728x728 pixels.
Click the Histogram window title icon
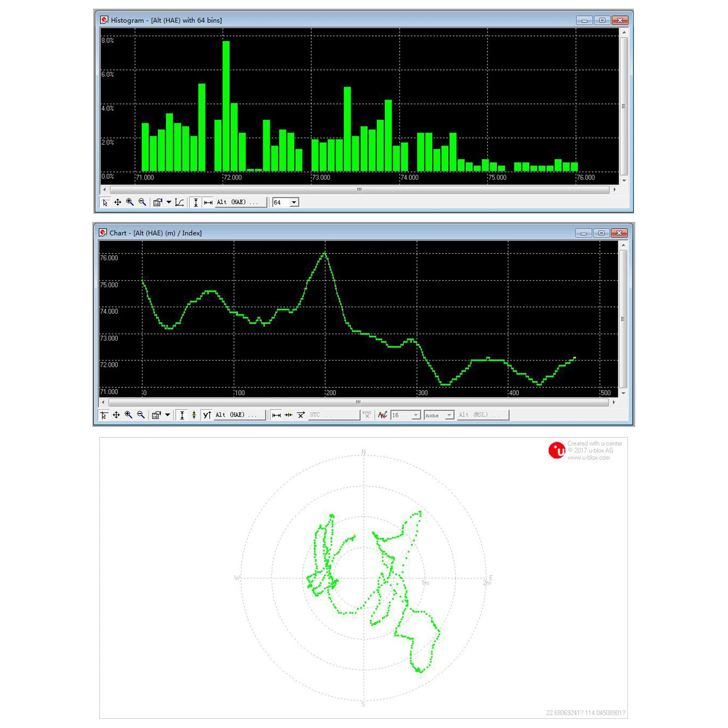pyautogui.click(x=104, y=20)
